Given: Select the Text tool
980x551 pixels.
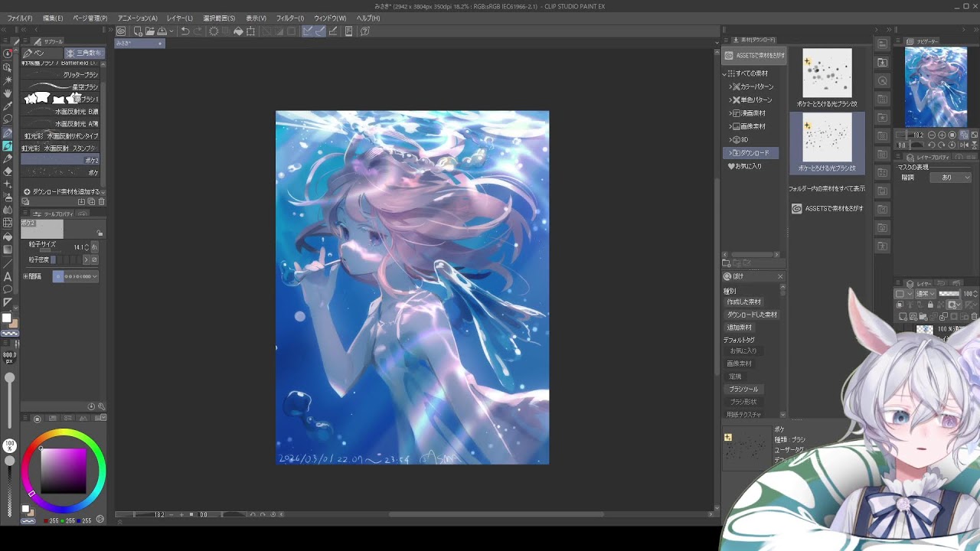Looking at the screenshot, I should coord(8,276).
